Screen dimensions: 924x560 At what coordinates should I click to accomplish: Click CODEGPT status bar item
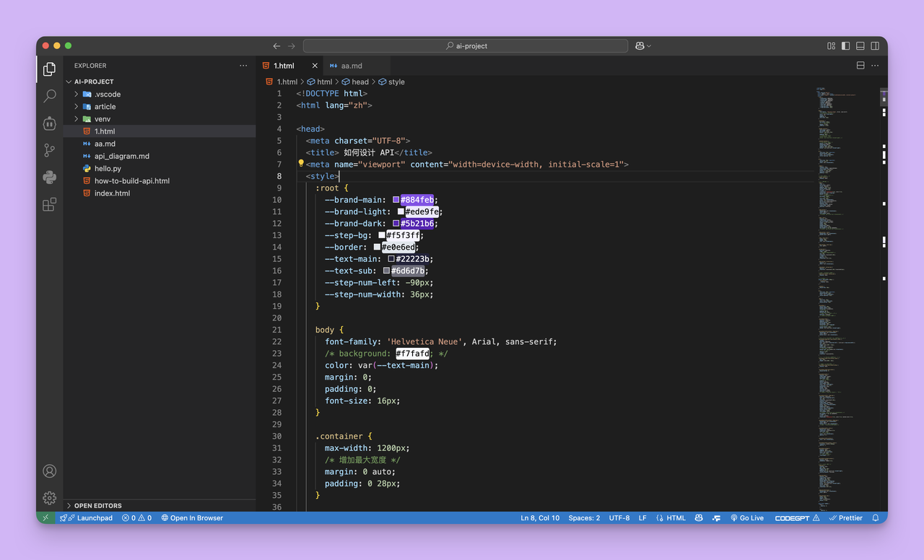797,518
